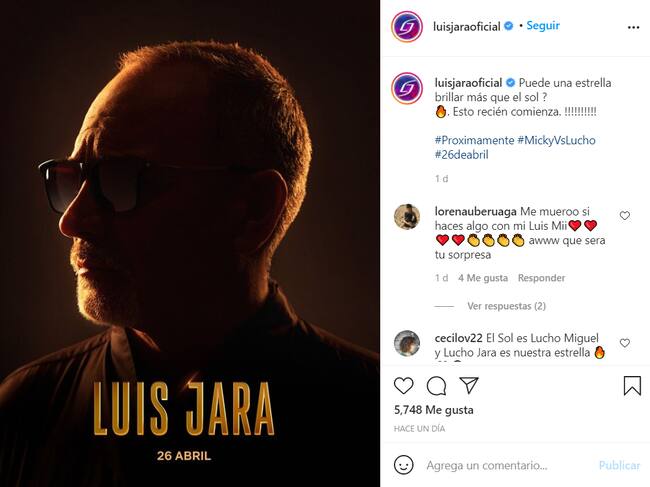Click the header luisjaraoficial profile avatar
650x487 pixels.
[407, 27]
